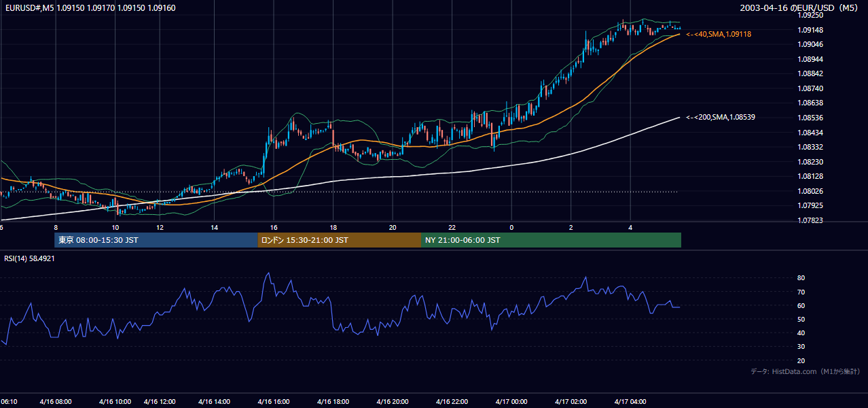Click the RSI(14) 58.4921 indicator label

(x=29, y=258)
